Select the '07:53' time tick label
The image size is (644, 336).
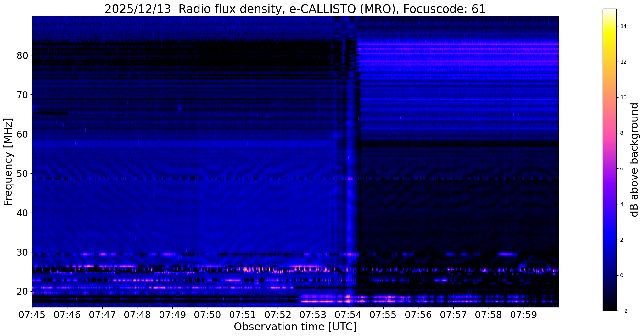[x=313, y=315]
